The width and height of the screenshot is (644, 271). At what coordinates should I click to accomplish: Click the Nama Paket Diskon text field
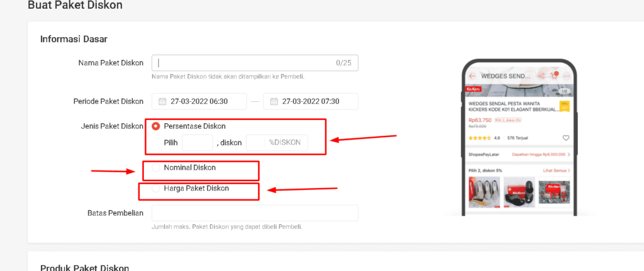[x=245, y=63]
